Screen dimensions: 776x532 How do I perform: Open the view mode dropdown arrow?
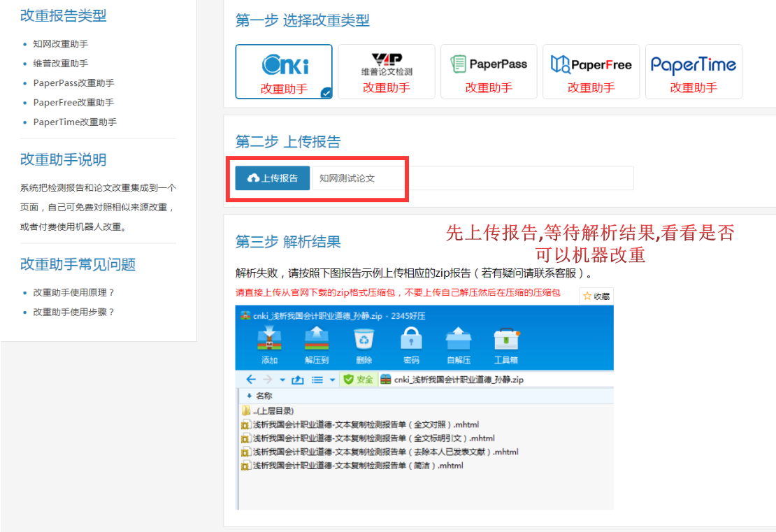click(x=333, y=380)
